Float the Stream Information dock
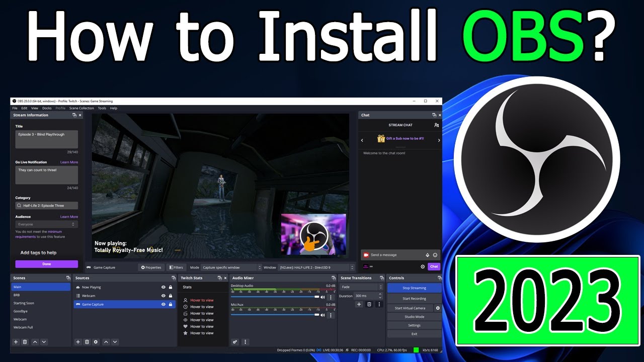The width and height of the screenshot is (644, 362). tap(74, 115)
